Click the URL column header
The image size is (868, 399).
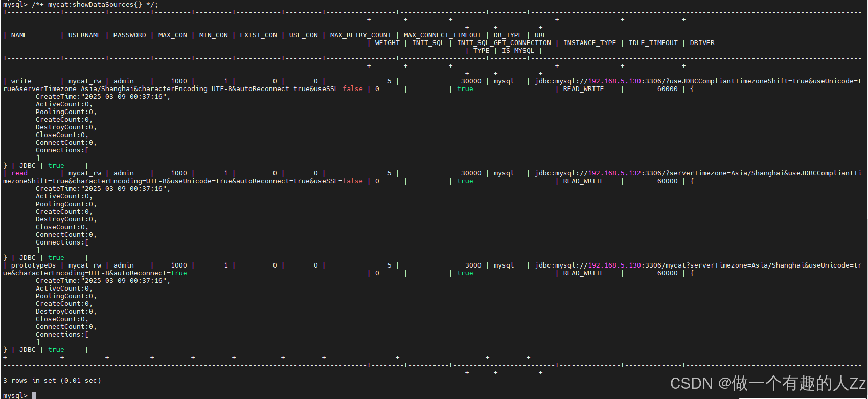pyautogui.click(x=540, y=35)
